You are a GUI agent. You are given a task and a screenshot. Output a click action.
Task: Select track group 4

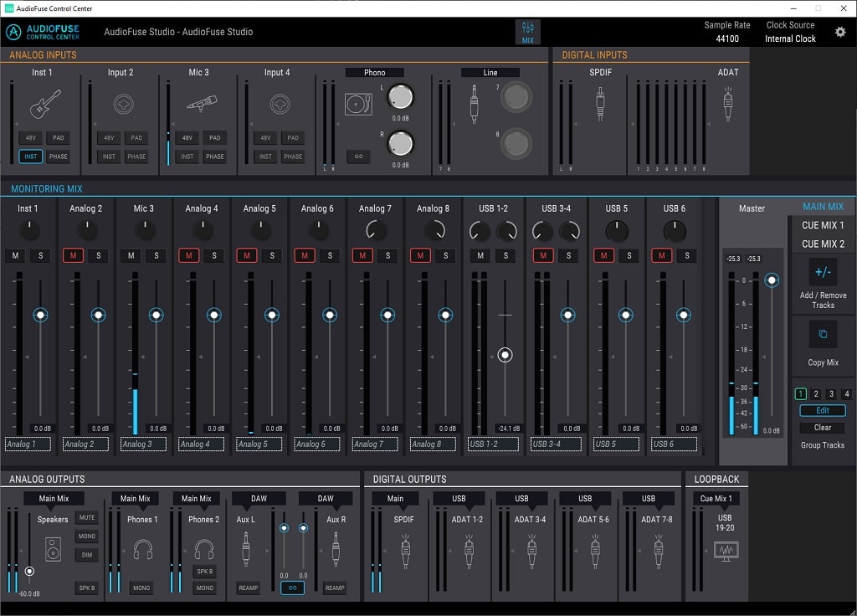[847, 393]
